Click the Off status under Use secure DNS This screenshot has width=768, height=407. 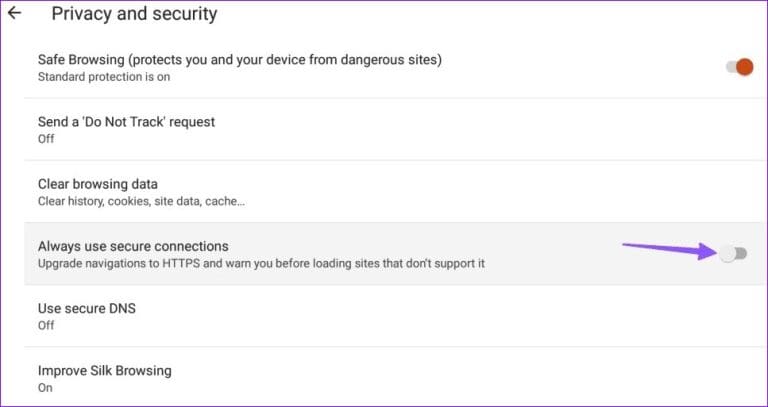(x=46, y=325)
